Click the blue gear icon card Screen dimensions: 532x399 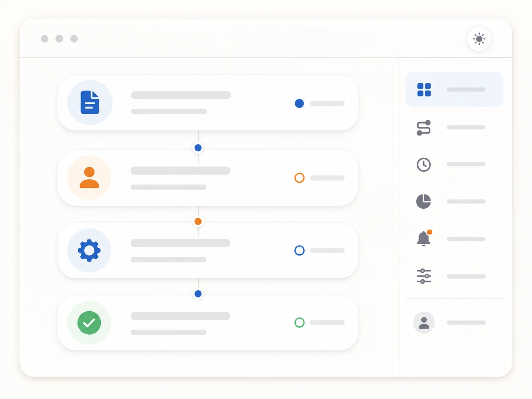click(208, 250)
